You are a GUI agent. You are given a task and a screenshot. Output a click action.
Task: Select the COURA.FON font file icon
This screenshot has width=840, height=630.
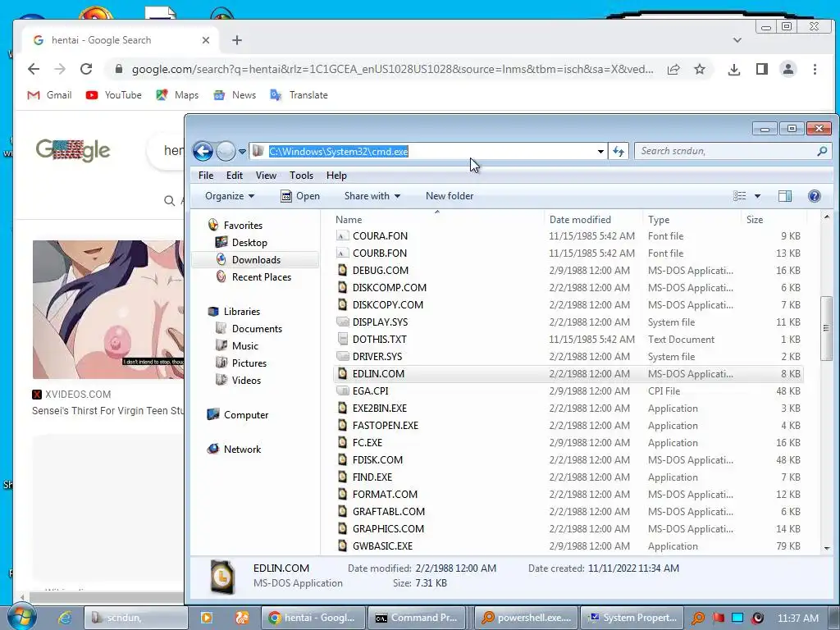point(342,235)
